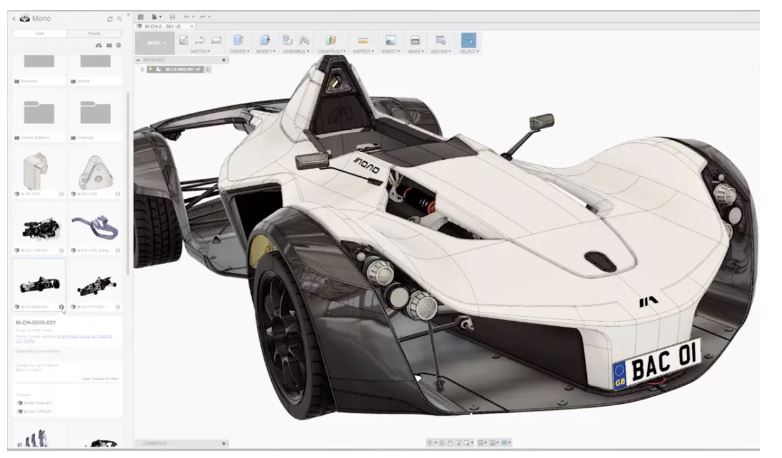The height and width of the screenshot is (458, 782).
Task: Expand the INSPECT menu
Action: click(x=363, y=51)
